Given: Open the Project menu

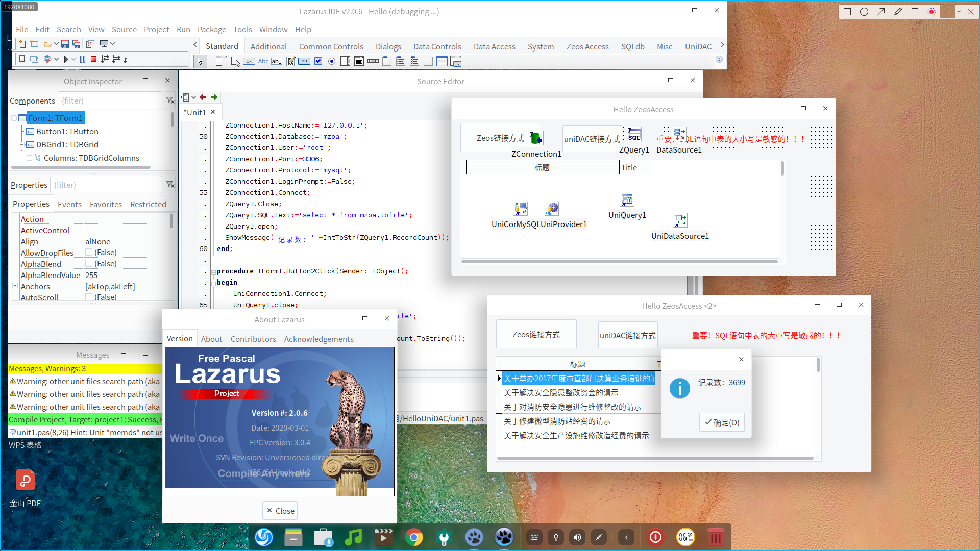Looking at the screenshot, I should pyautogui.click(x=156, y=29).
